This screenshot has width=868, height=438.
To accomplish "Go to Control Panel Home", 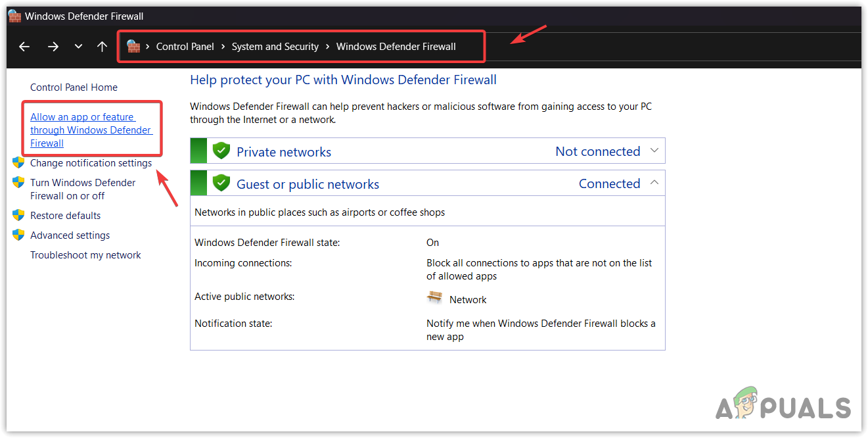I will [74, 87].
